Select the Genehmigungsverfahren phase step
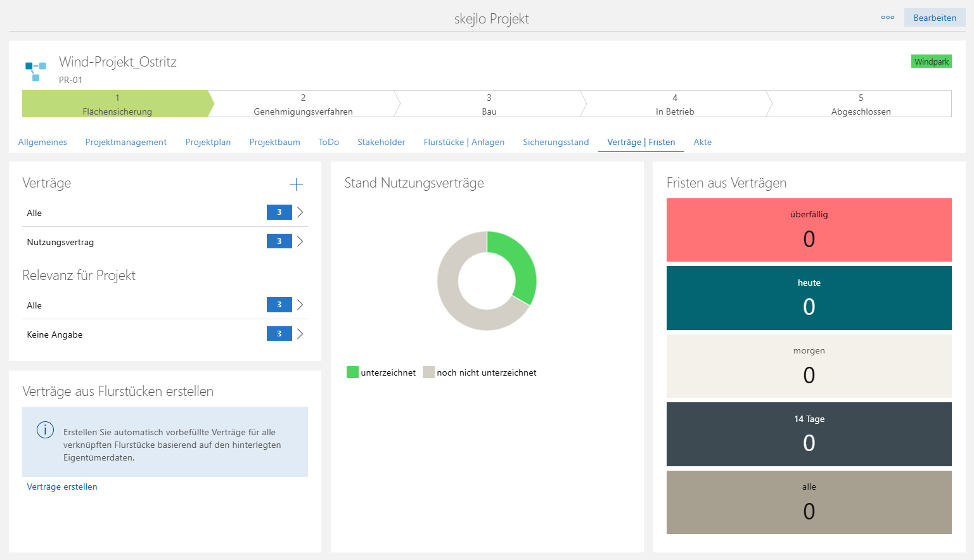This screenshot has width=974, height=560. [303, 104]
